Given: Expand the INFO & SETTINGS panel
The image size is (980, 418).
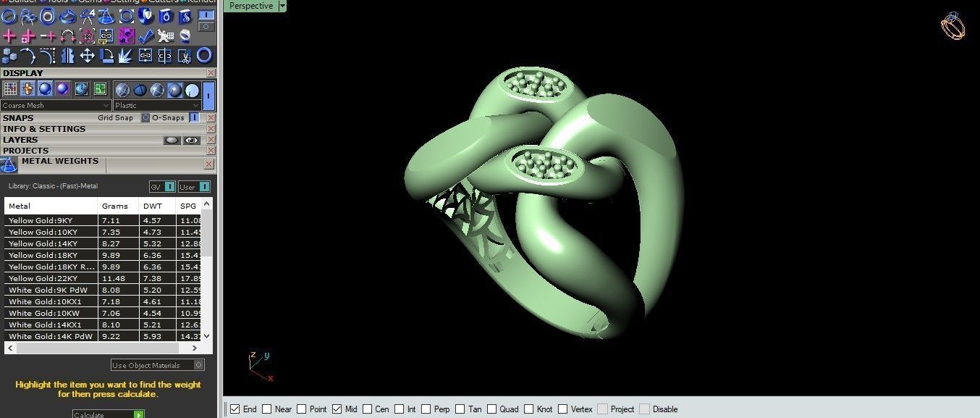Looking at the screenshot, I should [43, 129].
